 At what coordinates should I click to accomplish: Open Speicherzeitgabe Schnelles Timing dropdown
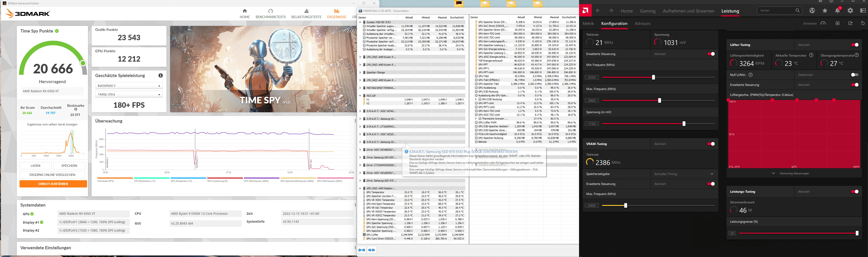coord(684,174)
